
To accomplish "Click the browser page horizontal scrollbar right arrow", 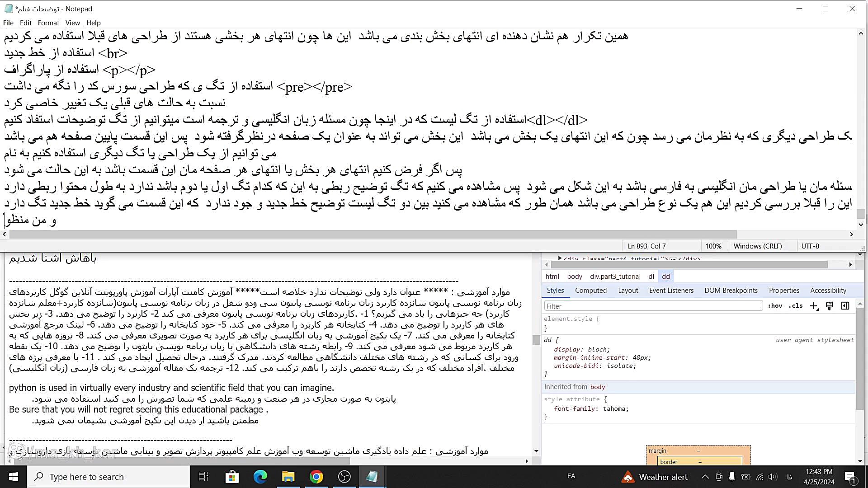I will [527, 461].
